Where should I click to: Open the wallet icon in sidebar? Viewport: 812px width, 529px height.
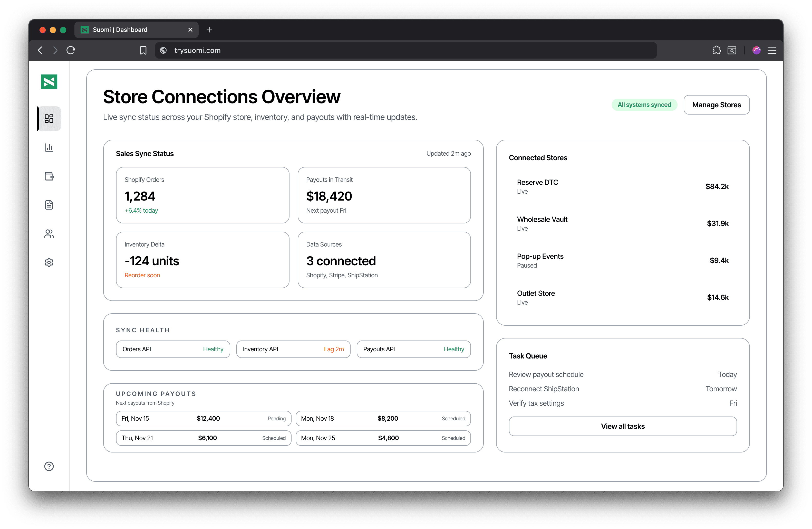(x=49, y=176)
